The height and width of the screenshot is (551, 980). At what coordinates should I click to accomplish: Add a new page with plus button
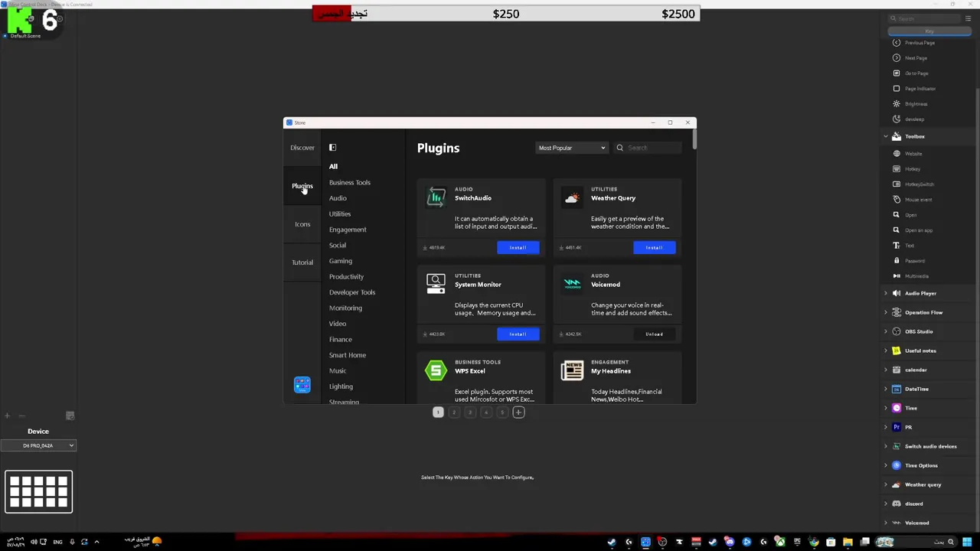coord(518,412)
